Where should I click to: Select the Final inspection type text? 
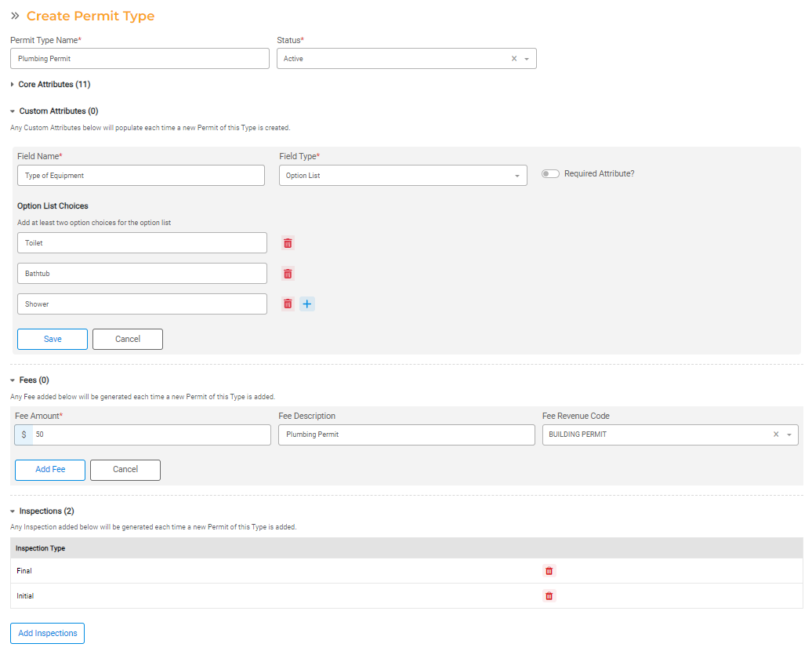[x=24, y=571]
